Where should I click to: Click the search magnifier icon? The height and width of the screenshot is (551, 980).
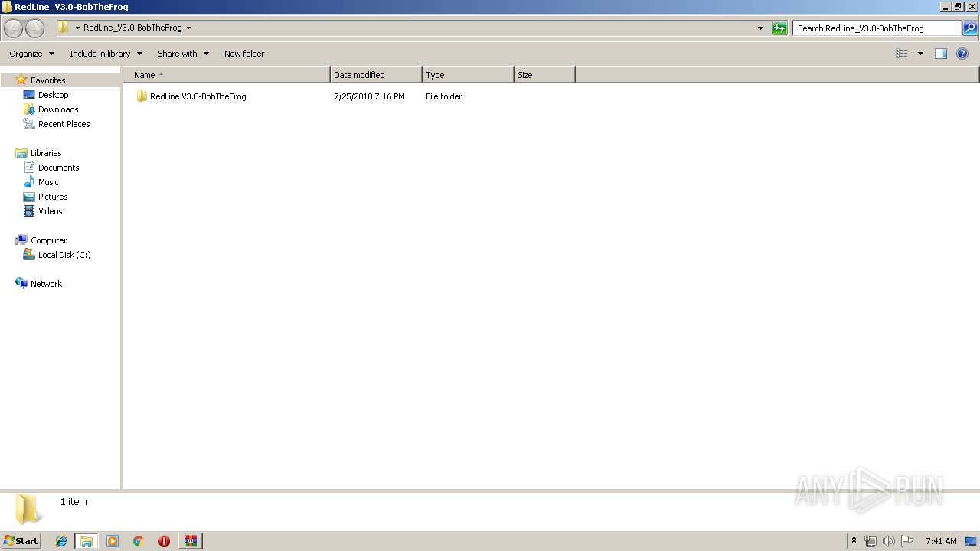pos(969,28)
